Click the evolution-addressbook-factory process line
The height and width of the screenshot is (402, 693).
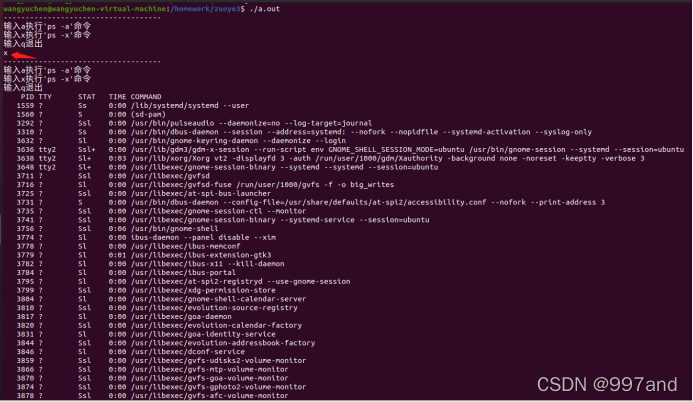coord(166,343)
